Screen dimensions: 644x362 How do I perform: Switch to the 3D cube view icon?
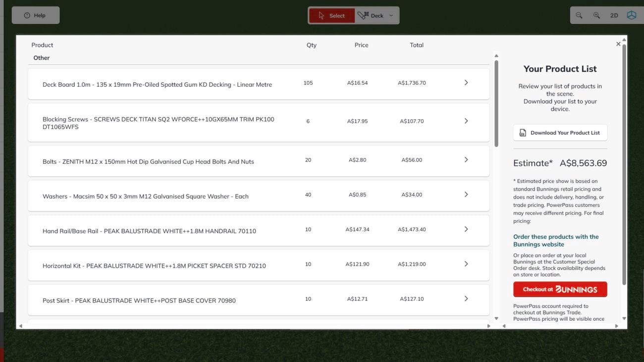coord(632,15)
